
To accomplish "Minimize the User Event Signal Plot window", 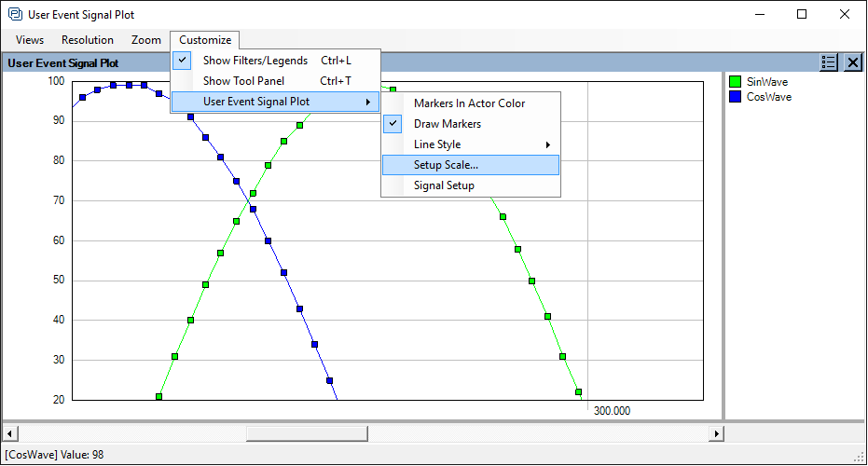I will (760, 14).
